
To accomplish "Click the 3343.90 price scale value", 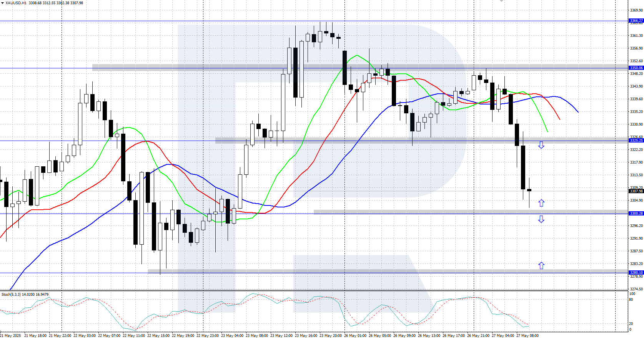I will click(636, 86).
